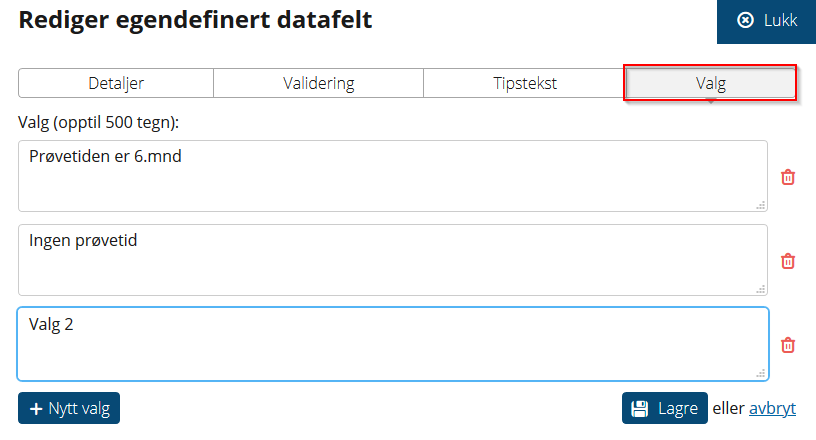The height and width of the screenshot is (440, 816).
Task: Grab the resize handle of 'Prøvetiden er 6.mnd' textarea
Action: coord(761,205)
